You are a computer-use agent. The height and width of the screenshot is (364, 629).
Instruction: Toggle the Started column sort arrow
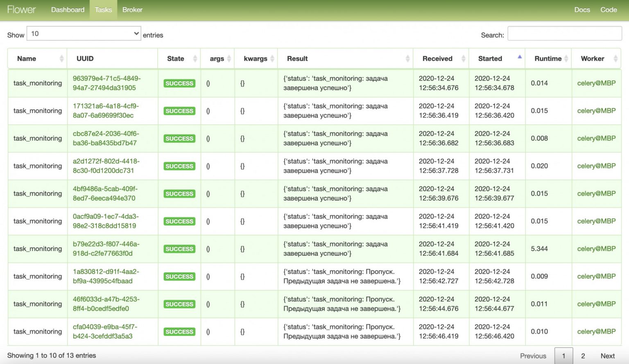(x=519, y=58)
